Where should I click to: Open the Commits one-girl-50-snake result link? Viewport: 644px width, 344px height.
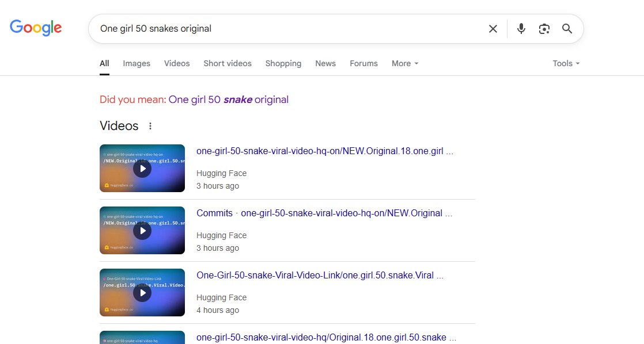[324, 213]
